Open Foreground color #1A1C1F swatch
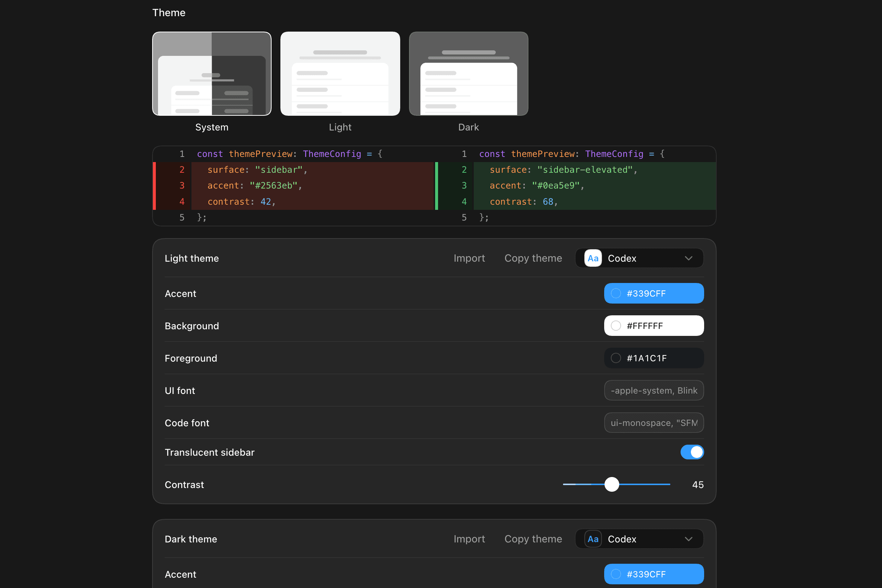 point(654,358)
